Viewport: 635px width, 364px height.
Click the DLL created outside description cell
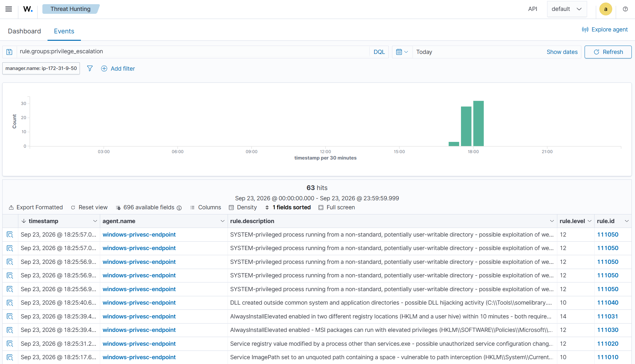tap(392, 303)
